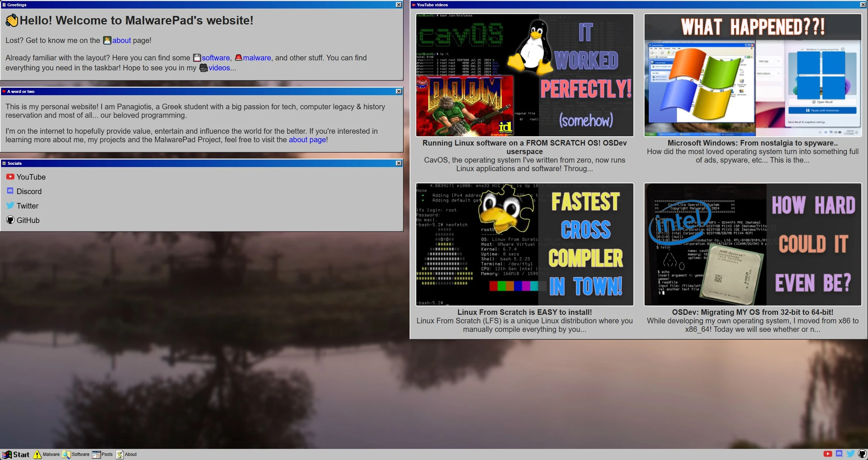Click the calendar icon beside Posts
Viewport: 868px width, 460px height.
pos(96,454)
